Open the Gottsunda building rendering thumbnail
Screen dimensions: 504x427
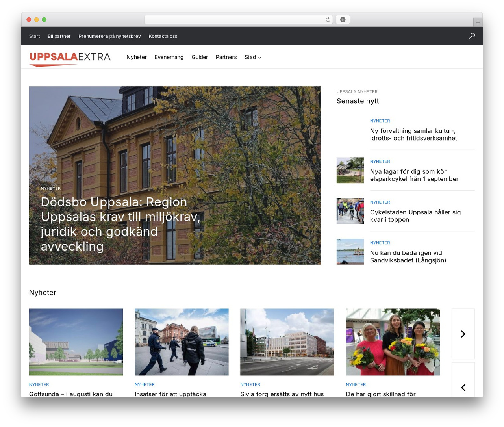[x=76, y=342]
